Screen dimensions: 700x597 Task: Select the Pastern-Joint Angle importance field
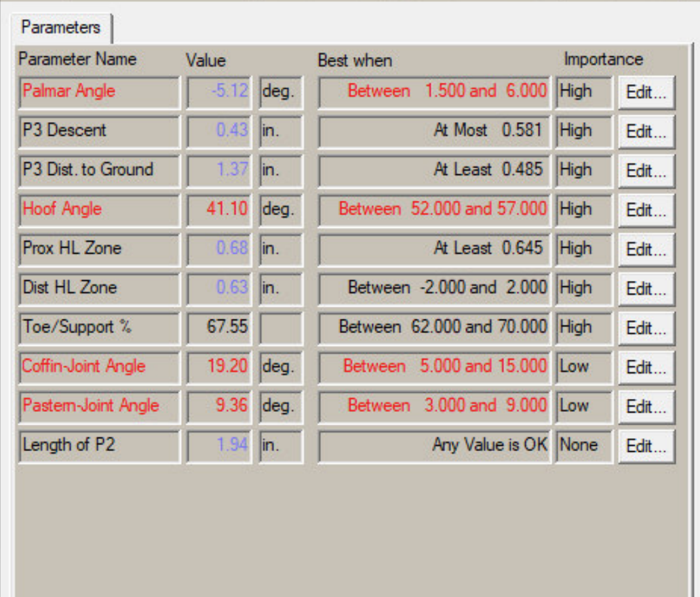click(583, 406)
